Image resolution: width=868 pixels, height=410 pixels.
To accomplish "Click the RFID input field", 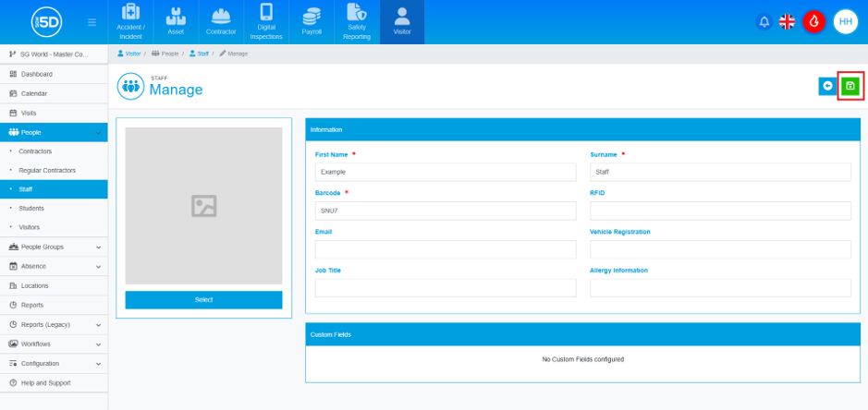I will coord(720,211).
